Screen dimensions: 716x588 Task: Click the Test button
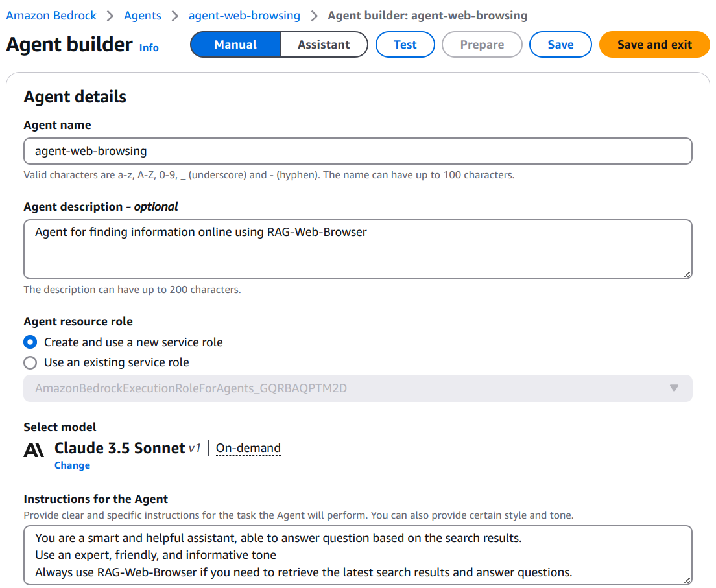click(x=405, y=44)
